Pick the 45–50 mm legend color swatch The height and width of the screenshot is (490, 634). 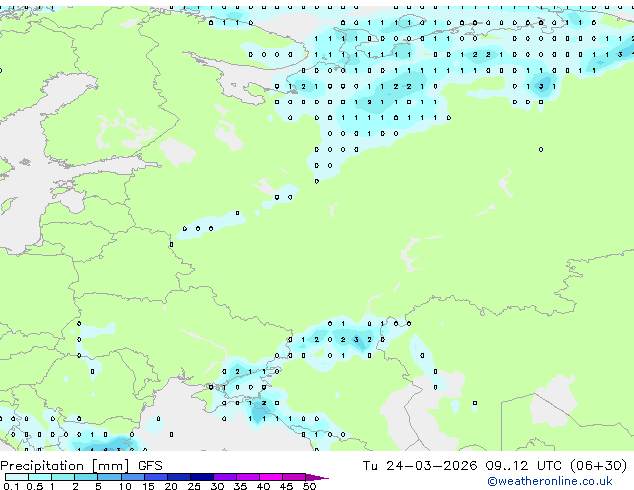tap(294, 477)
